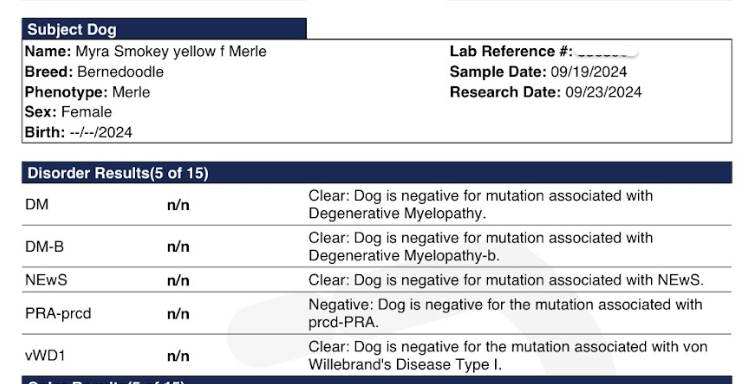This screenshot has width=752, height=384.
Task: Click the Disorder Results header bar
Action: tap(376, 173)
